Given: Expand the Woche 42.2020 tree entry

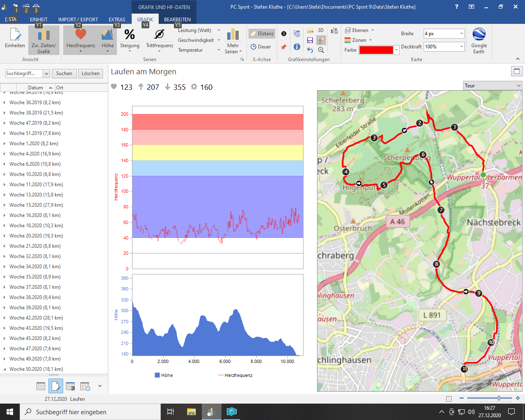Looking at the screenshot, I should coord(5,318).
